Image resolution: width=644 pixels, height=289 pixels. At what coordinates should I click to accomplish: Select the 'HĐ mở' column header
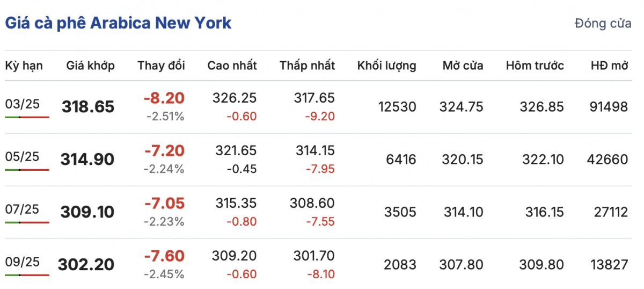tap(609, 66)
